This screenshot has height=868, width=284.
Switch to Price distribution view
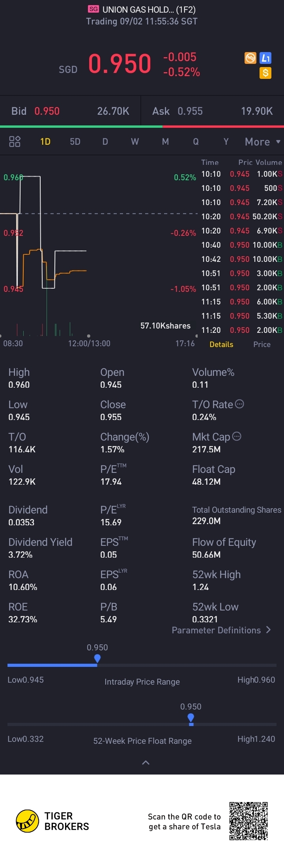pyautogui.click(x=262, y=344)
